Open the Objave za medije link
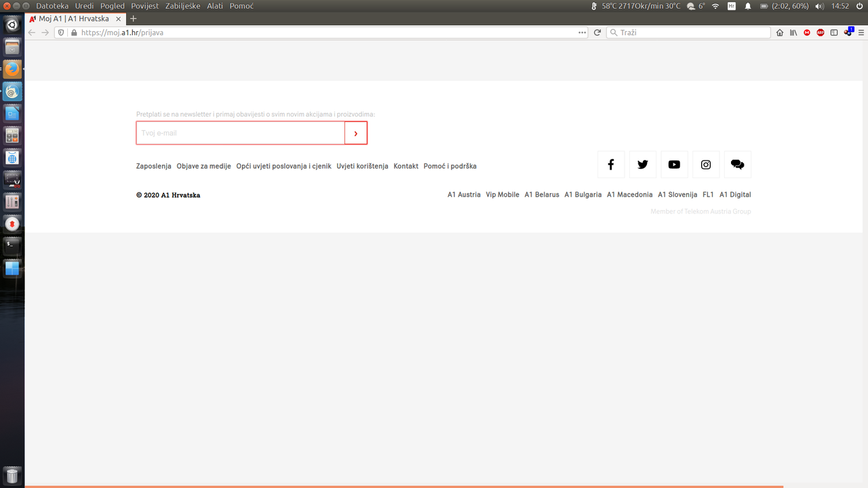 204,166
